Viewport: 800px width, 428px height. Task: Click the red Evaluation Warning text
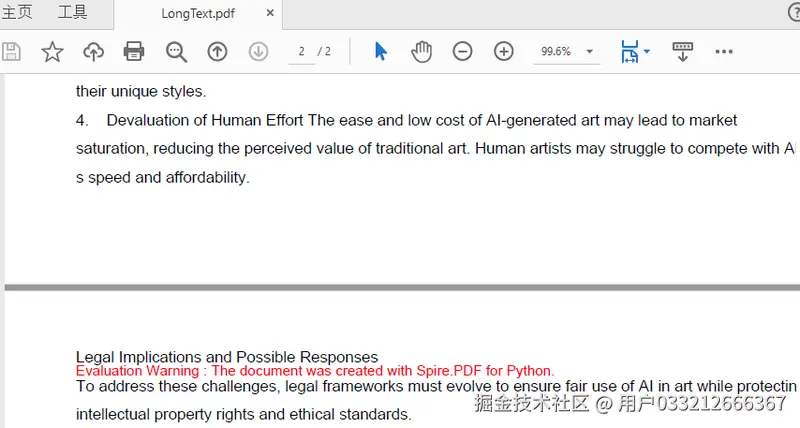pyautogui.click(x=315, y=371)
